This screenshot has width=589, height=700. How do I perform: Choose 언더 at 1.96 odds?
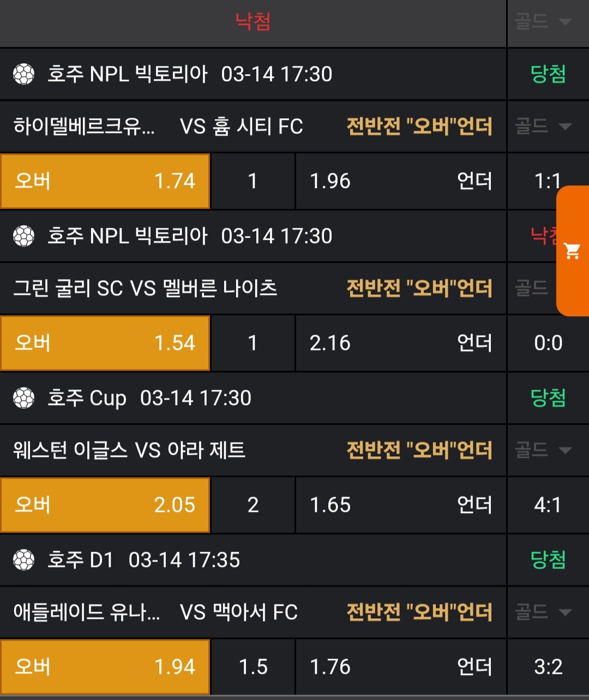pyautogui.click(x=401, y=181)
